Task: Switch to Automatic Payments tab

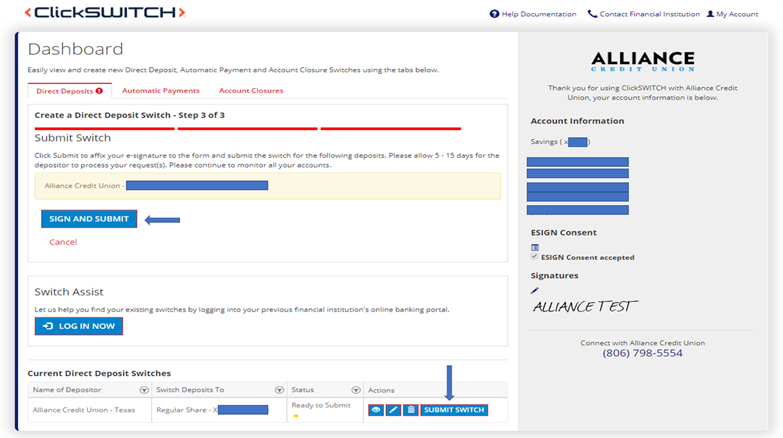Action: (x=161, y=90)
